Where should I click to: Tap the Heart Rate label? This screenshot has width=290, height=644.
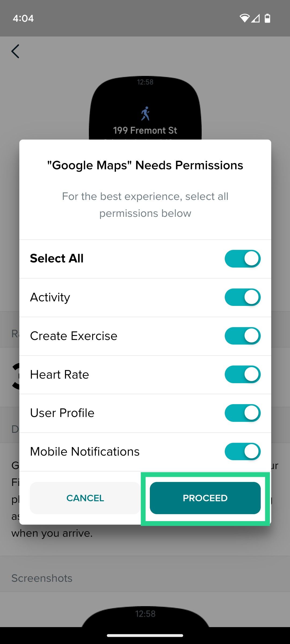59,375
